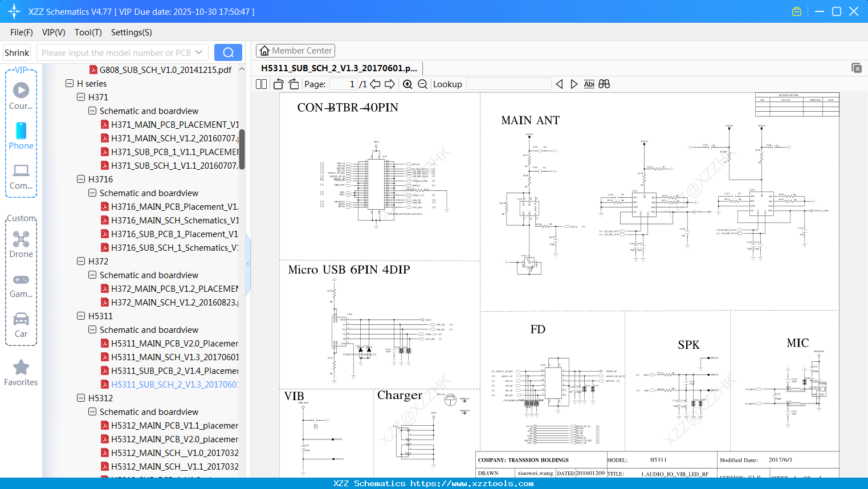Screen dimensions: 868x489
Task: Open the Drone category in sidebar
Action: click(21, 244)
